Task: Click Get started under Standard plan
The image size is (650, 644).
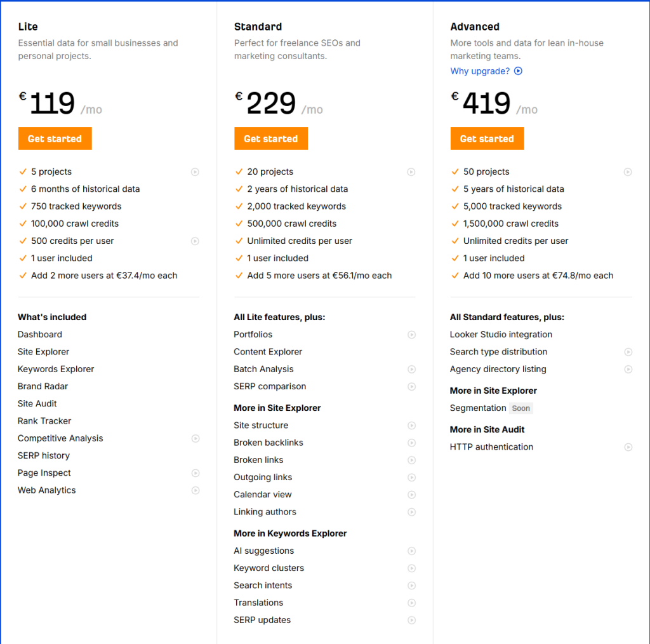Action: tap(270, 138)
